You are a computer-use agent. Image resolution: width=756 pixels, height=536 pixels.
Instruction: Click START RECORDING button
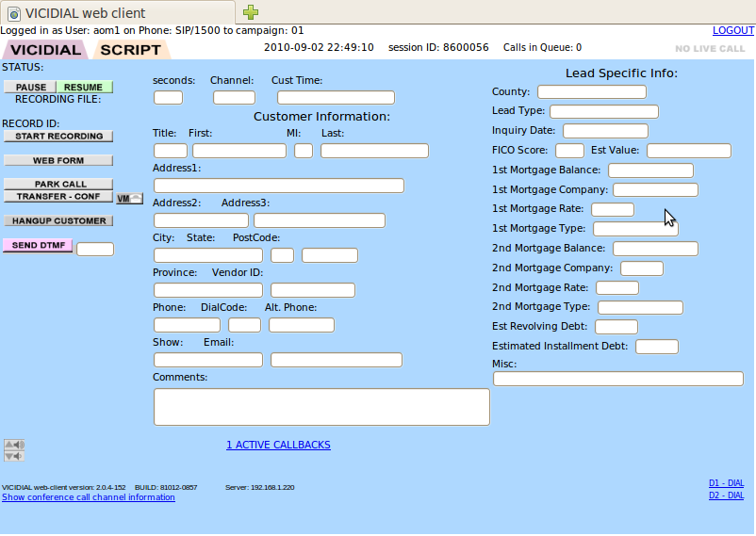58,137
